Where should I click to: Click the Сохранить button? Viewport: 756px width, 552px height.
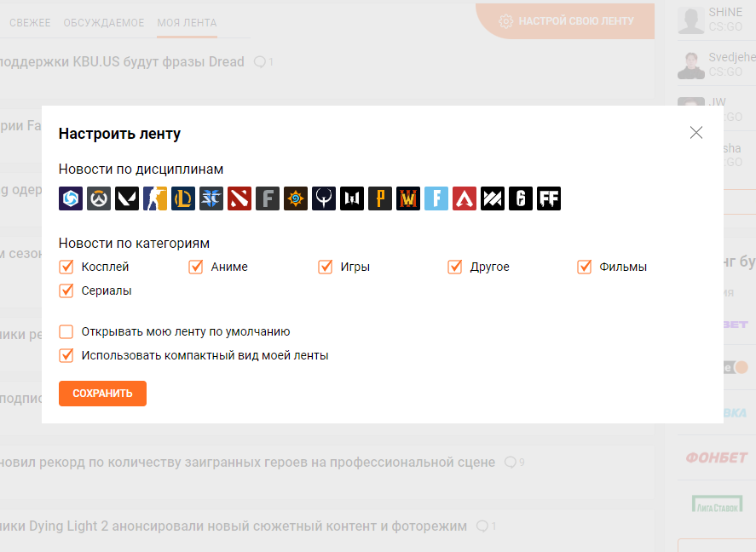tap(102, 394)
